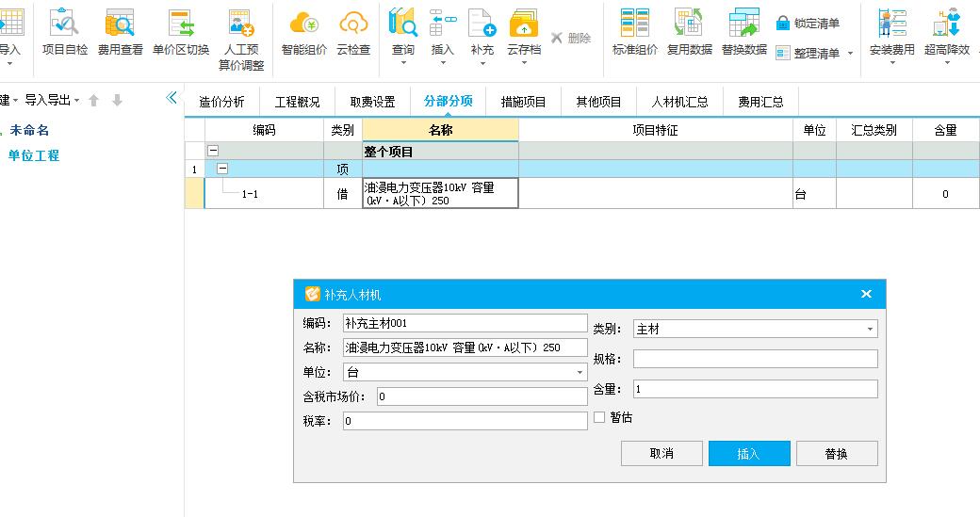Screen dimensions: 980x517
Task: Select the 未命名 project tree item
Action: pos(29,130)
